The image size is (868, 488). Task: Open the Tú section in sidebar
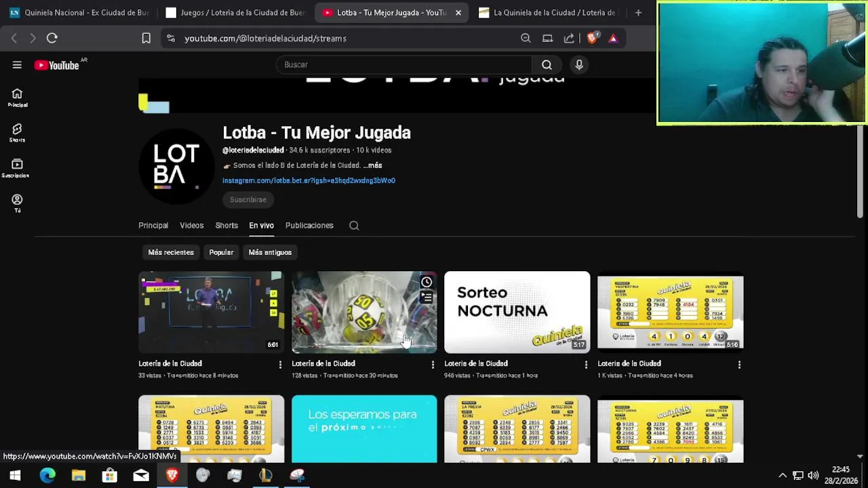pyautogui.click(x=17, y=203)
